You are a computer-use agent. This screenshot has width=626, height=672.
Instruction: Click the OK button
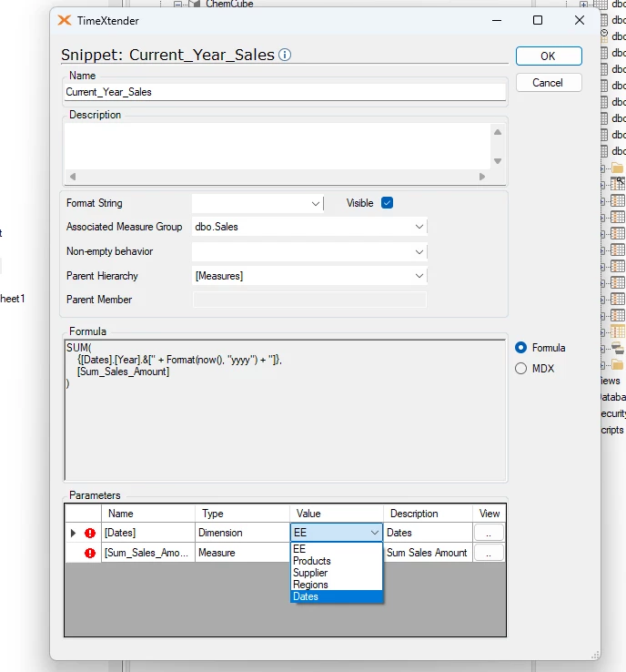549,56
